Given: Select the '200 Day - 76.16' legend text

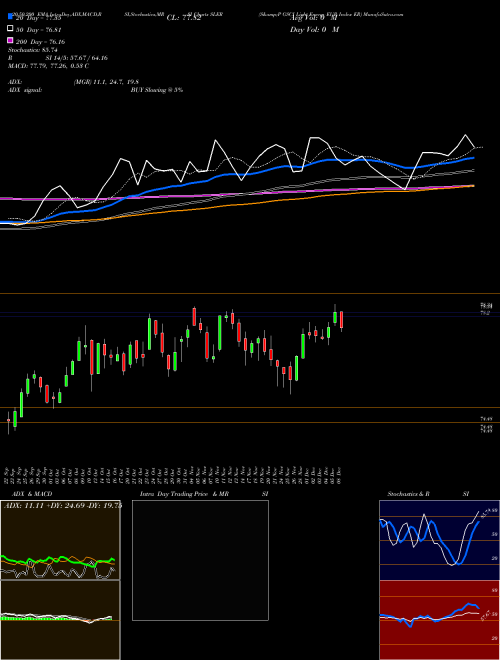Looking at the screenshot, I should pos(40,42).
